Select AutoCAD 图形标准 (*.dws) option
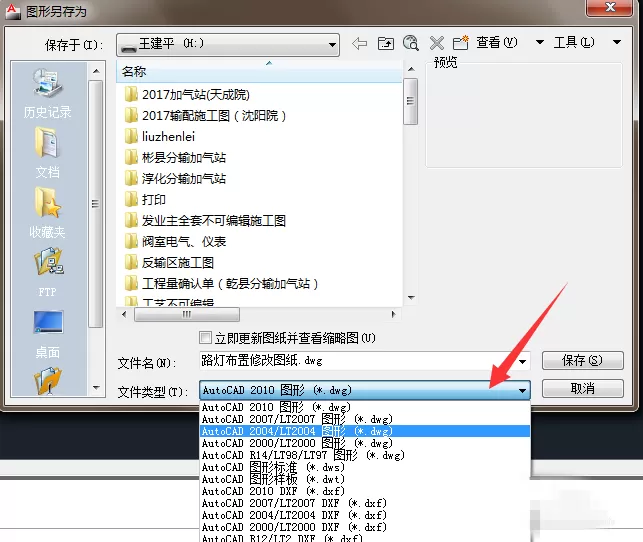Image resolution: width=643 pixels, height=542 pixels. pyautogui.click(x=365, y=467)
